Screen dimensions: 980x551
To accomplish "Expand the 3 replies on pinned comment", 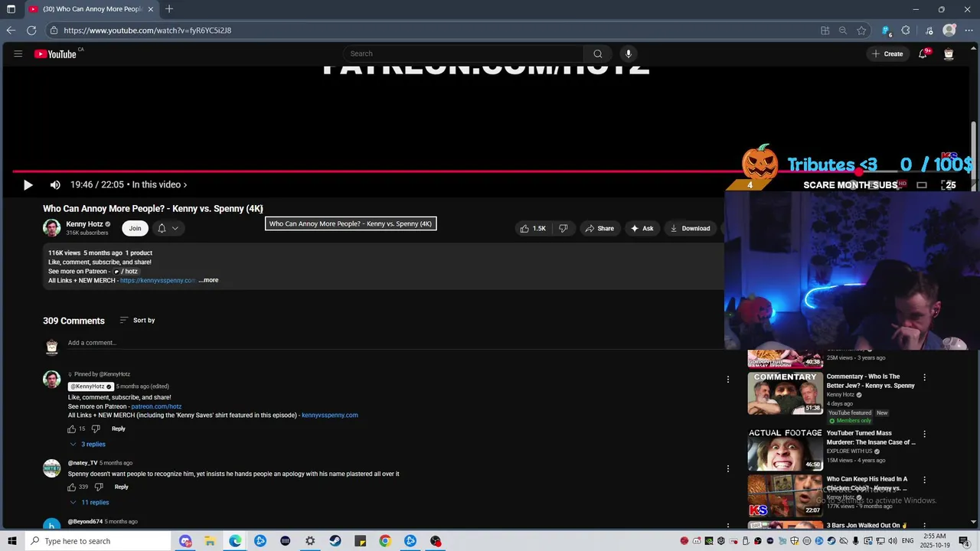I will pos(87,444).
